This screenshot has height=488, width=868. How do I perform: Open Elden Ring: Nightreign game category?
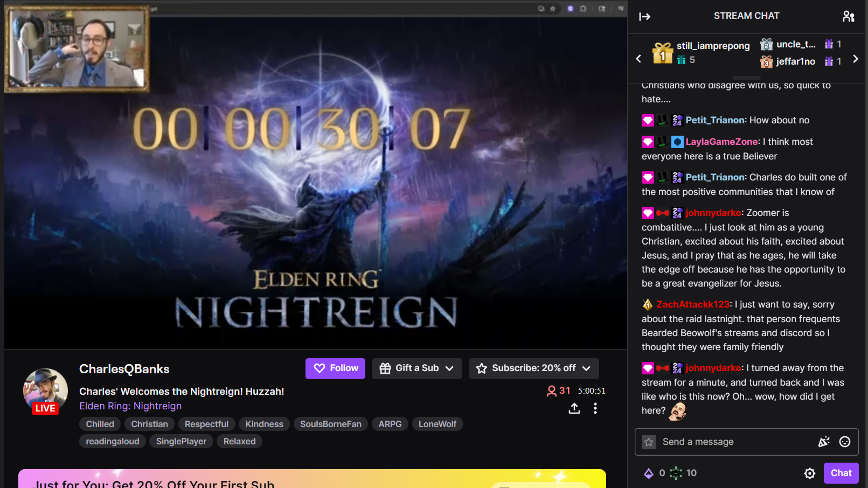[130, 406]
